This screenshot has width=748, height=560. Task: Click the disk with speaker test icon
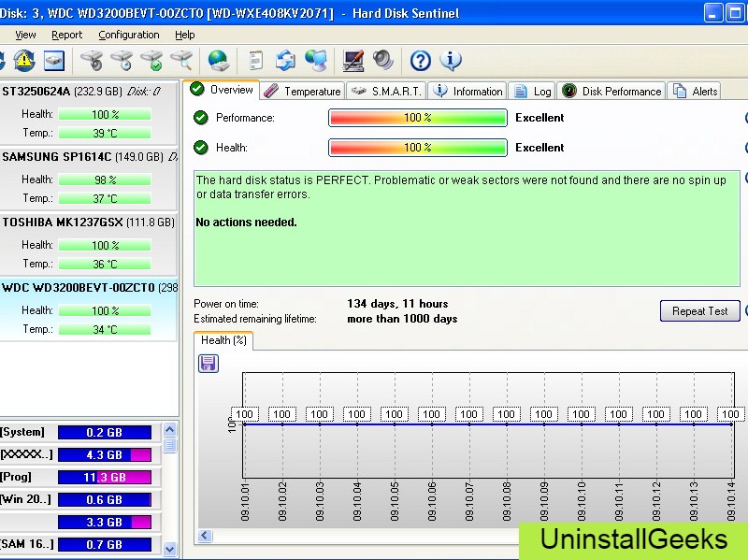click(92, 61)
